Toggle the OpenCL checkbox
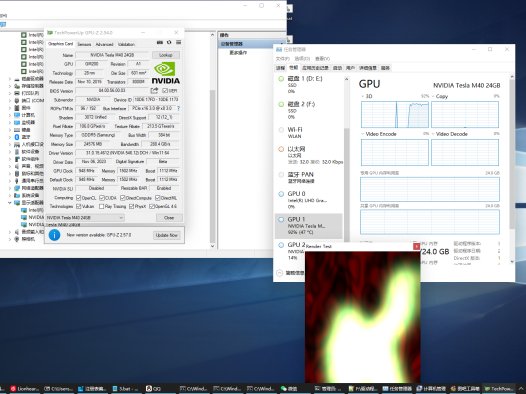526x394 pixels. 78,198
